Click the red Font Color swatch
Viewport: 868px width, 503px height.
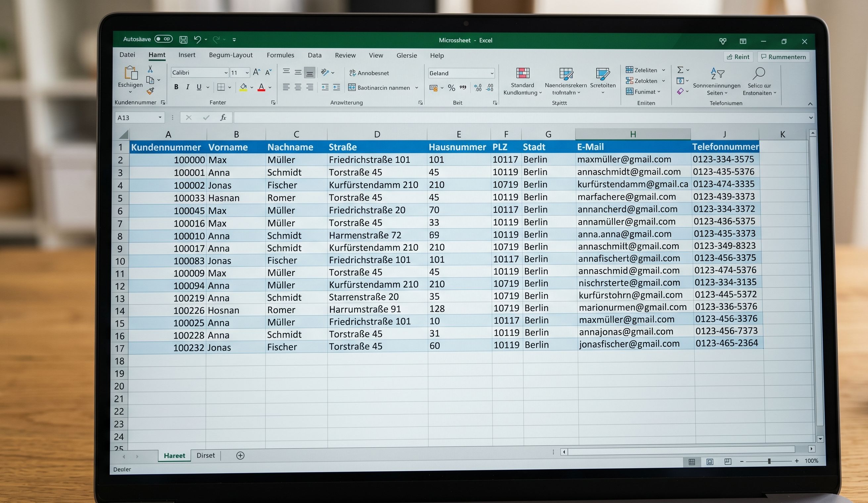[x=262, y=87]
